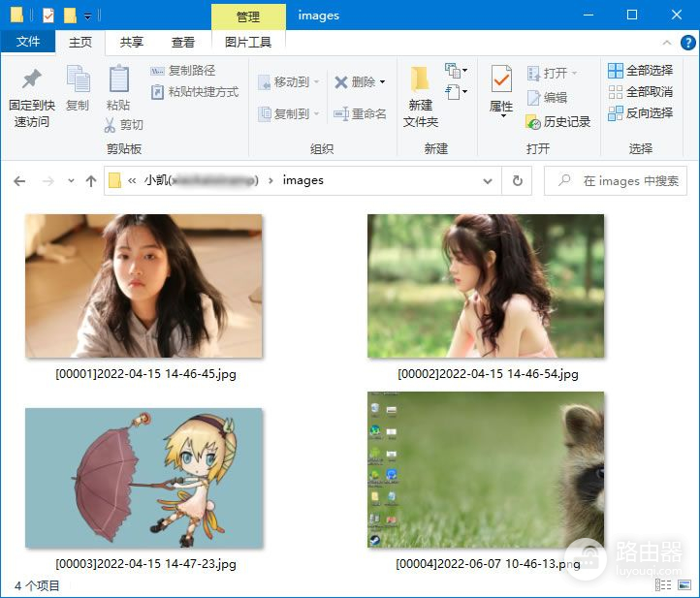Click the Pin to Quick Access icon
The image size is (700, 598).
point(31,81)
